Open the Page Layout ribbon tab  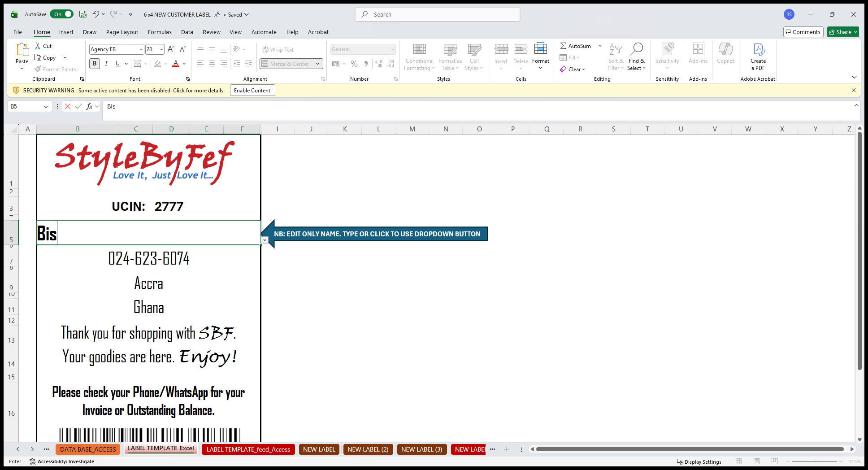pyautogui.click(x=122, y=32)
